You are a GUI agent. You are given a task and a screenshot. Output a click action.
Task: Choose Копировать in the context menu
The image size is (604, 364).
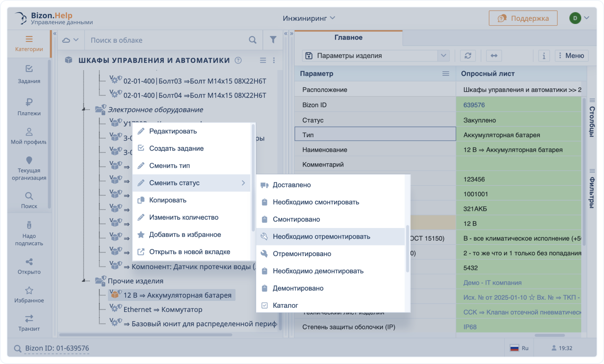(168, 200)
